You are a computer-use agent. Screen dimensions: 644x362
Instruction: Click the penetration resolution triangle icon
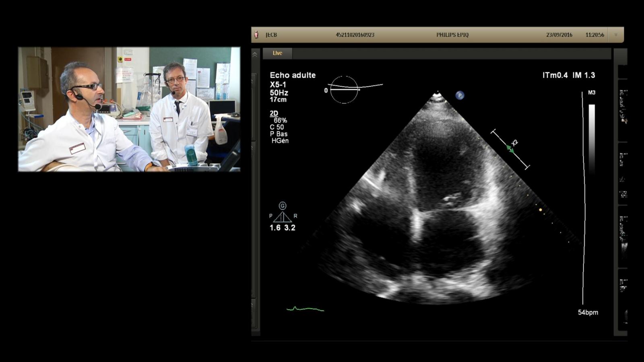282,217
